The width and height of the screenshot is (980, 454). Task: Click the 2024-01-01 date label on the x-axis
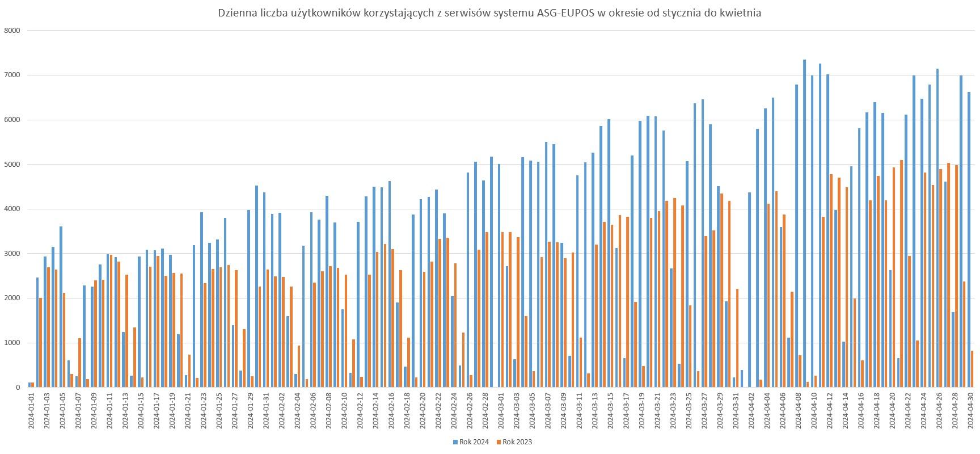click(x=31, y=413)
